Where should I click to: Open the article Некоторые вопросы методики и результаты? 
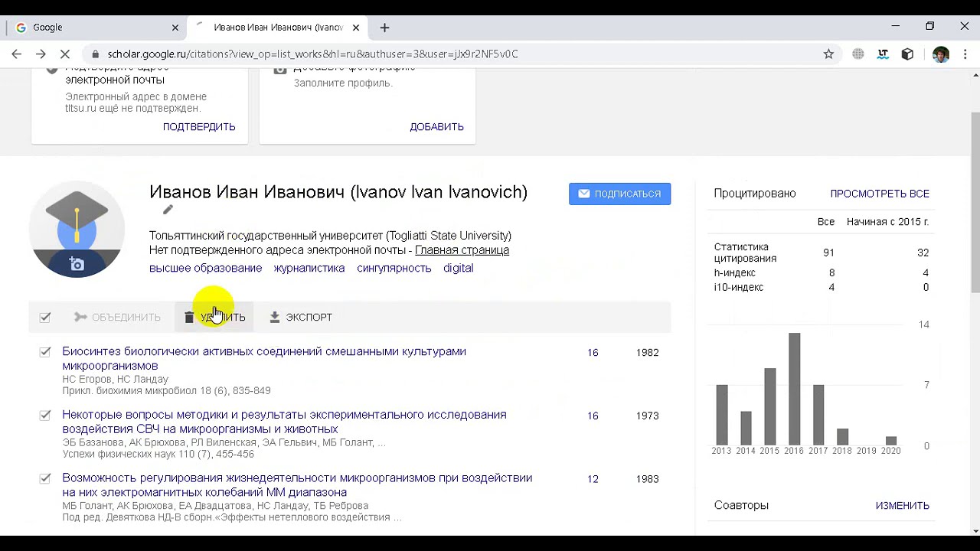[284, 422]
